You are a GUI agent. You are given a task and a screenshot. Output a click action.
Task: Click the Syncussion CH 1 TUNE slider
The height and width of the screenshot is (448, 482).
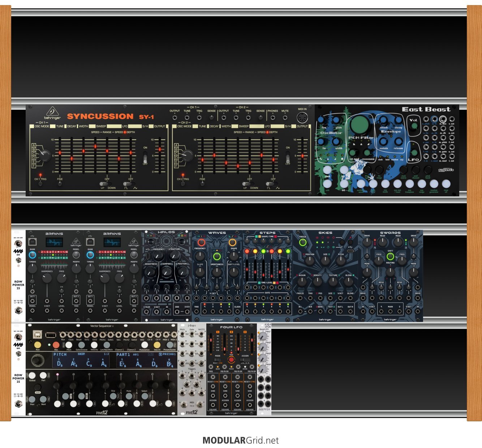pos(60,155)
